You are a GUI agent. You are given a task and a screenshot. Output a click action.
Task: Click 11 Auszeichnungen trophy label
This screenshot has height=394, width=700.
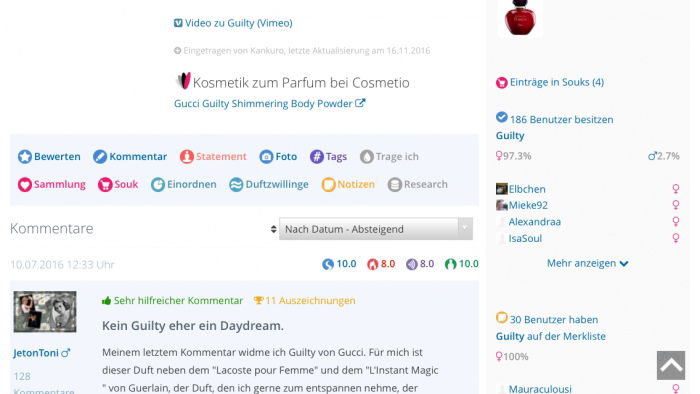[x=304, y=301]
